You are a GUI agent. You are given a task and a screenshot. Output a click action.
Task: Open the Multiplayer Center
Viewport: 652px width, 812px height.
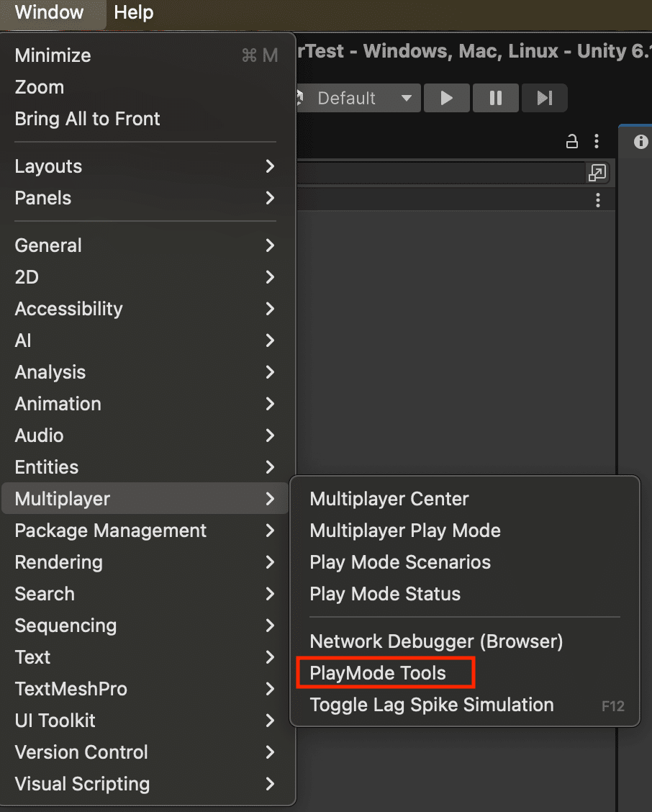coord(389,498)
